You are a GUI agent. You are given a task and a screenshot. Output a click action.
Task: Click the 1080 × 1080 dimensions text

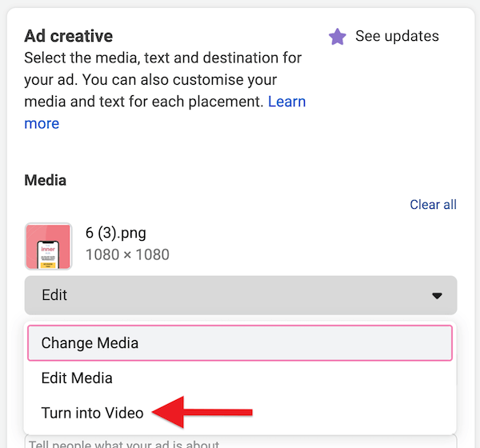click(x=127, y=255)
